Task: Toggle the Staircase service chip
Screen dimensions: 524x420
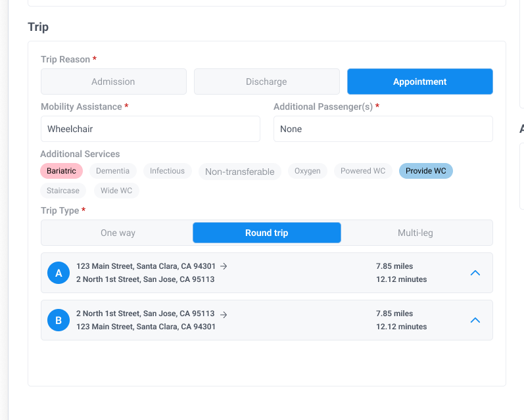Action: pos(63,191)
